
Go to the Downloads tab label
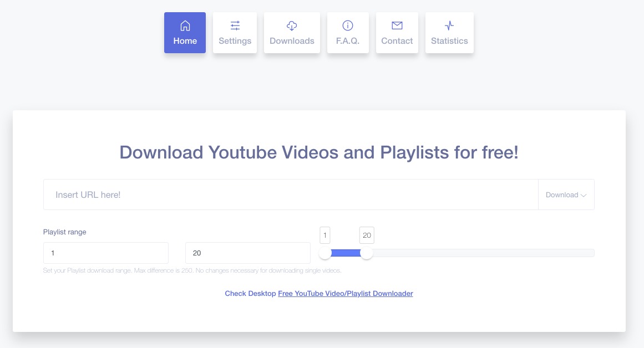[x=292, y=41]
